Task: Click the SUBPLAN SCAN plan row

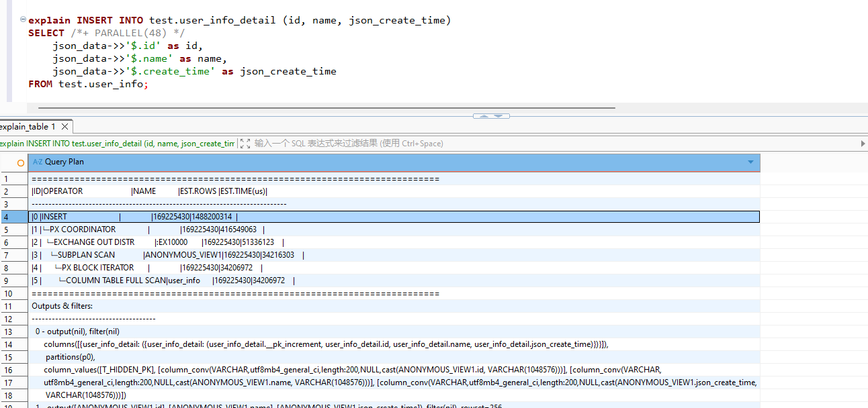Action: click(86, 255)
